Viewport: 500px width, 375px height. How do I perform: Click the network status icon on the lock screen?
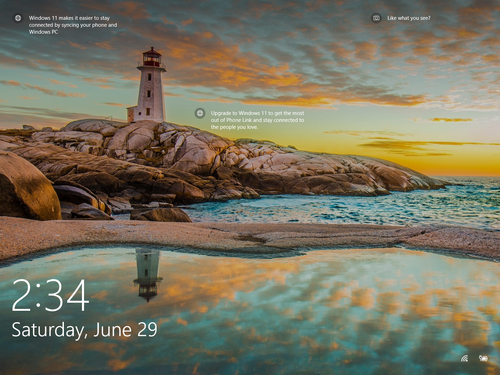coord(464,358)
